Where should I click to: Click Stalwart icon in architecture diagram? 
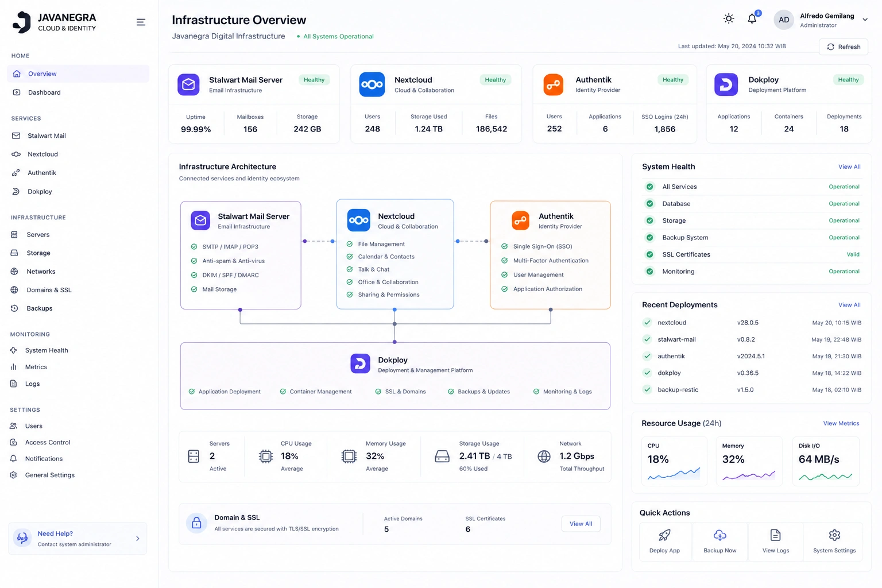pos(200,220)
